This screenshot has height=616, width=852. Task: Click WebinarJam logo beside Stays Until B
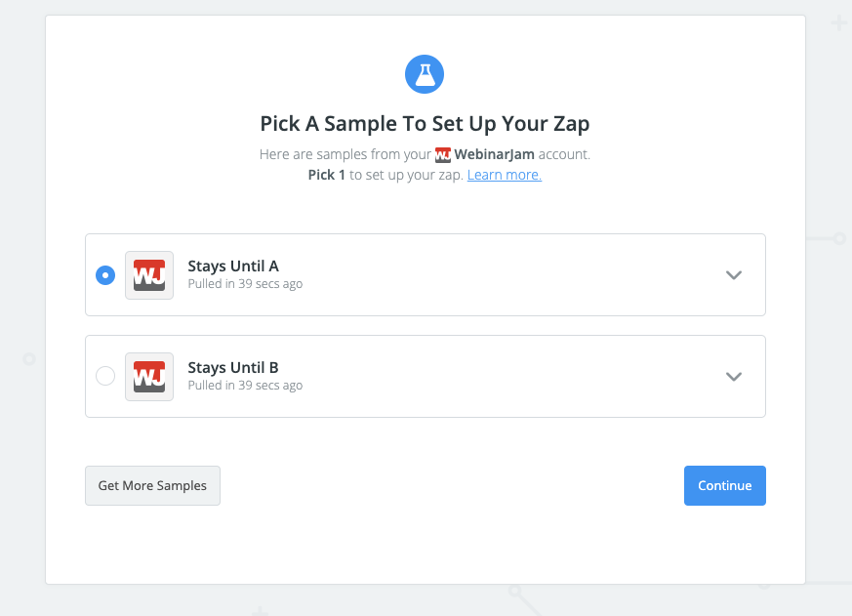[149, 377]
